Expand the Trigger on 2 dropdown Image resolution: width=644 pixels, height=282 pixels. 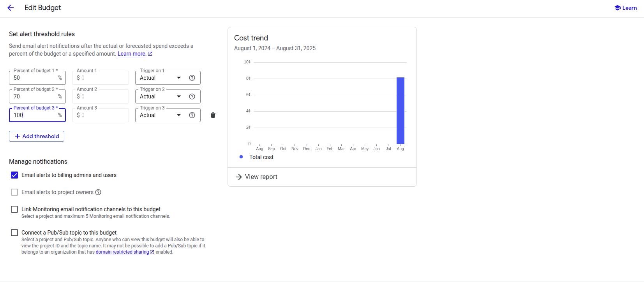pyautogui.click(x=161, y=96)
